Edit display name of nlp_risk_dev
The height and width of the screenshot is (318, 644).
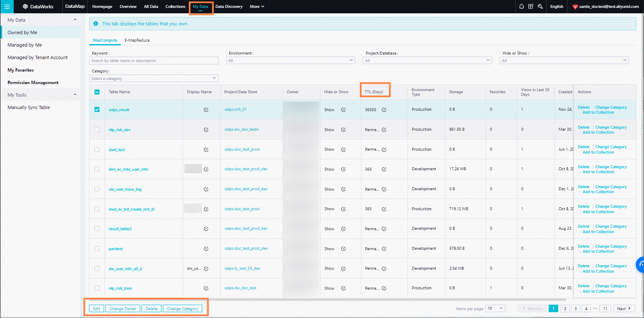click(206, 129)
